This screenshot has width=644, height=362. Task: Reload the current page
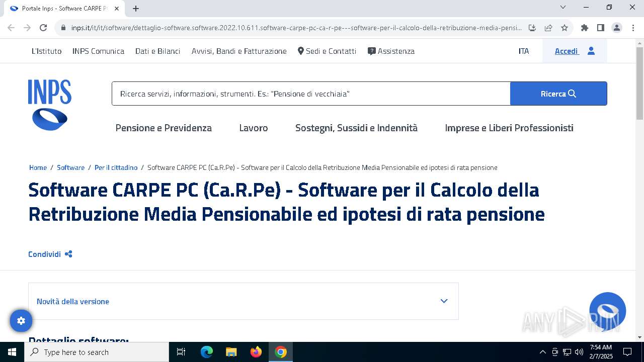click(x=43, y=28)
